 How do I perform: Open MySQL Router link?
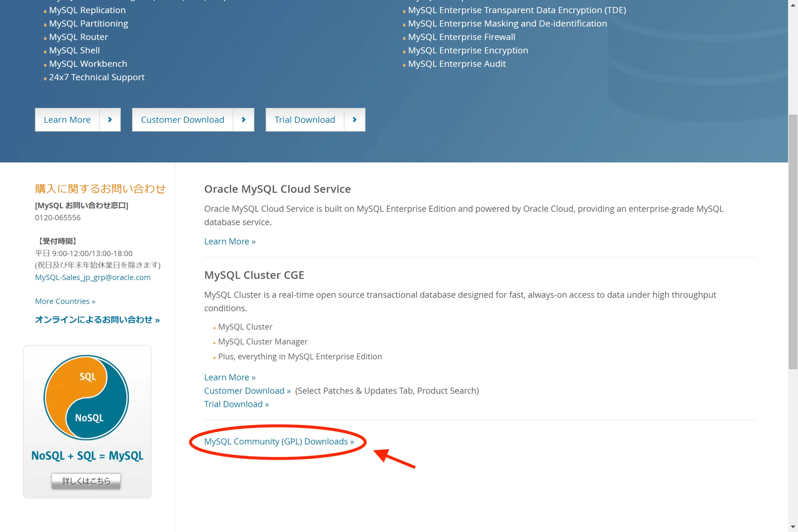coord(78,37)
